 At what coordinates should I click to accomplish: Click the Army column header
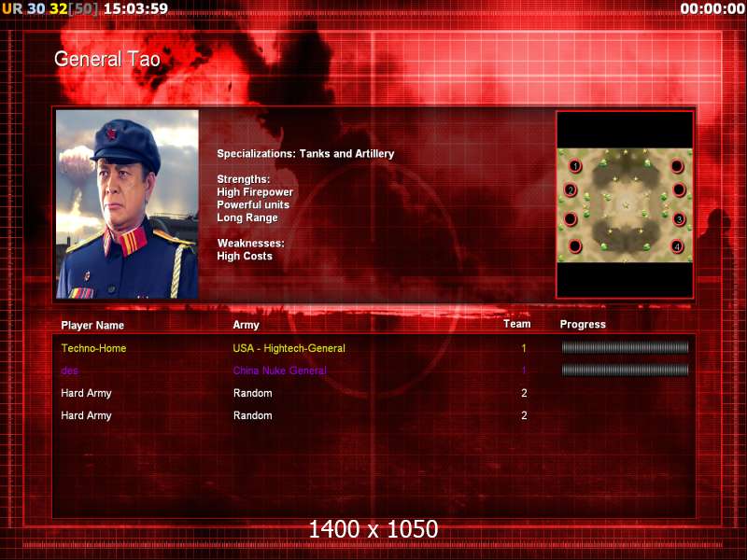click(246, 325)
